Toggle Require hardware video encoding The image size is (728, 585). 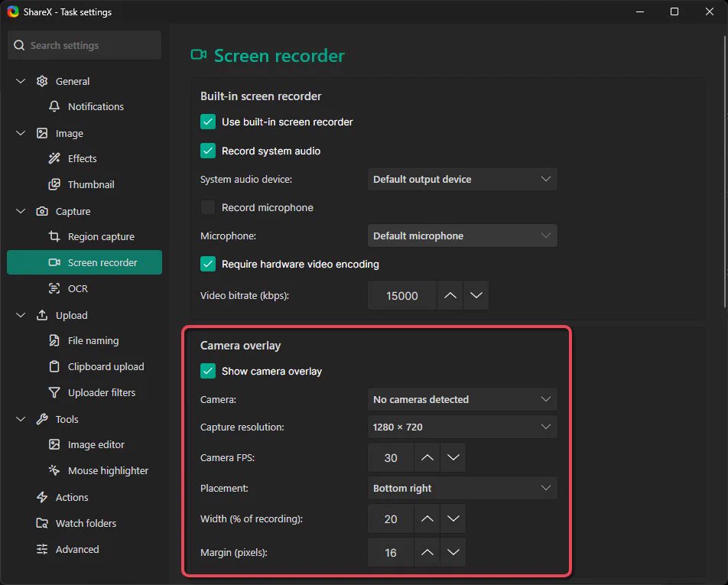click(207, 264)
